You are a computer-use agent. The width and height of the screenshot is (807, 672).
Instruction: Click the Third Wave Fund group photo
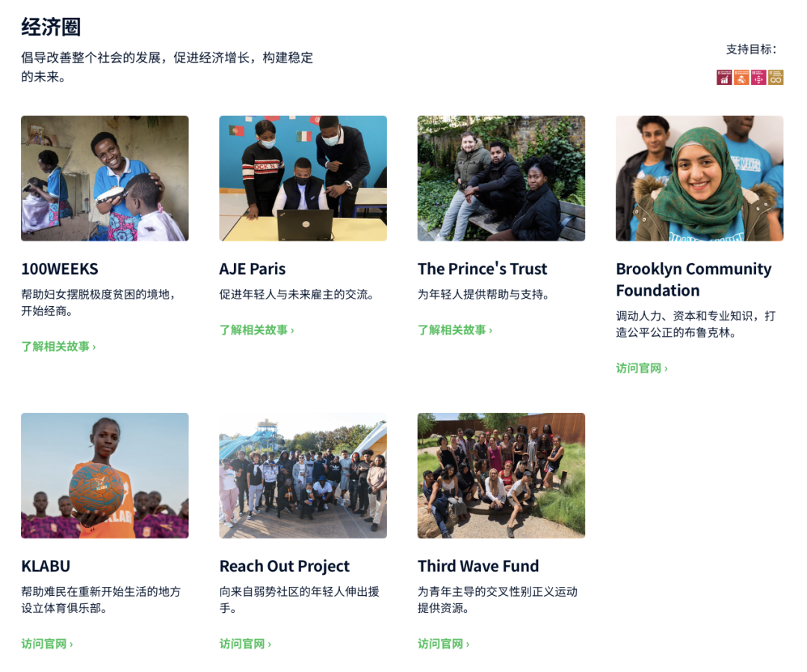[501, 476]
